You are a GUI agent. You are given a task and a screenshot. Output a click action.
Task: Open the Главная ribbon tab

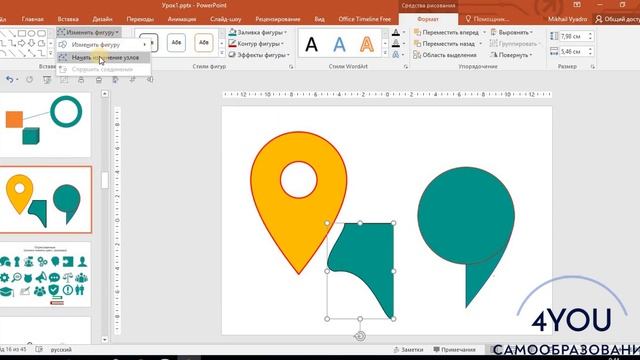click(x=32, y=19)
